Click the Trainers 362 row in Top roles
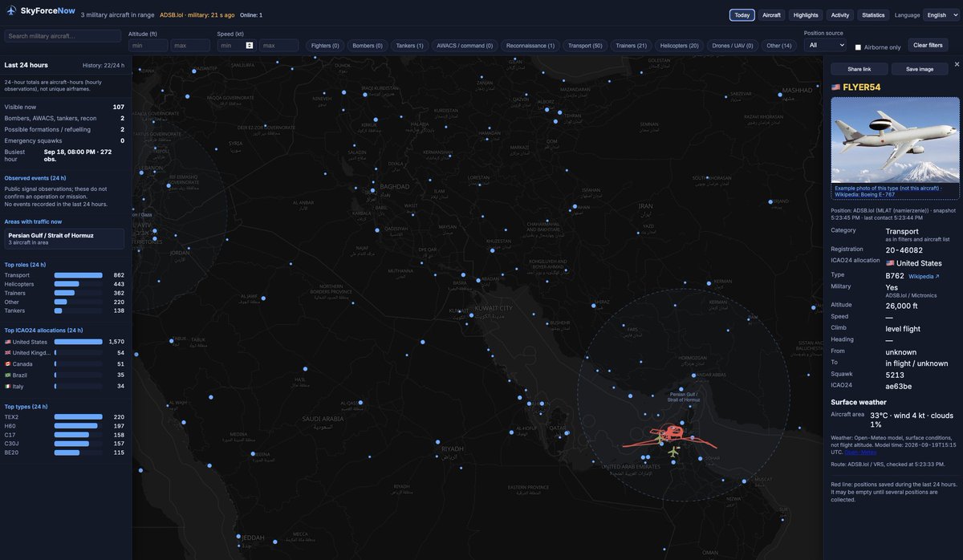This screenshot has width=963, height=560. pyautogui.click(x=64, y=293)
